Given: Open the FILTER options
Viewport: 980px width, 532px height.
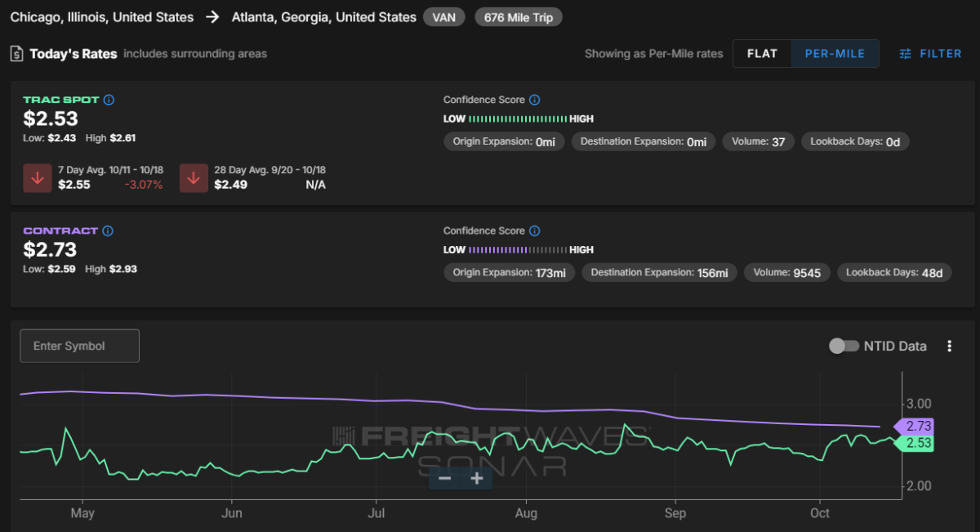Looking at the screenshot, I should click(x=930, y=54).
